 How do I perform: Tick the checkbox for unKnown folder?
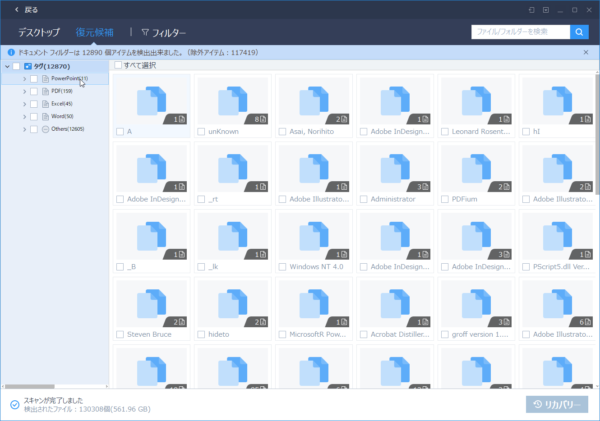point(201,132)
